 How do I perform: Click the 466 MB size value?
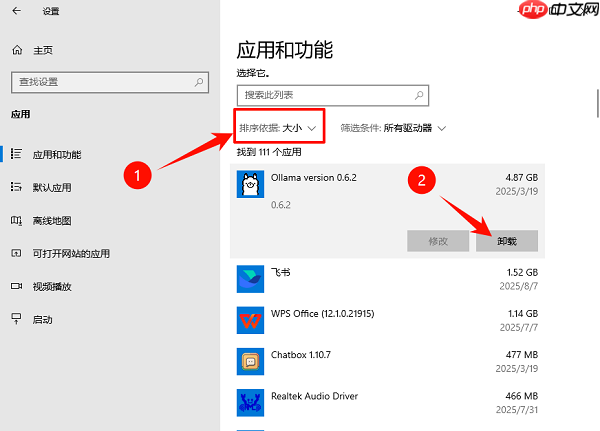click(x=522, y=396)
